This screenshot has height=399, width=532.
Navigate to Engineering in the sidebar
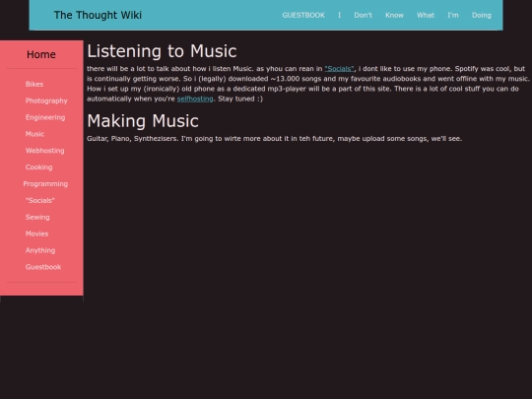[x=45, y=117]
